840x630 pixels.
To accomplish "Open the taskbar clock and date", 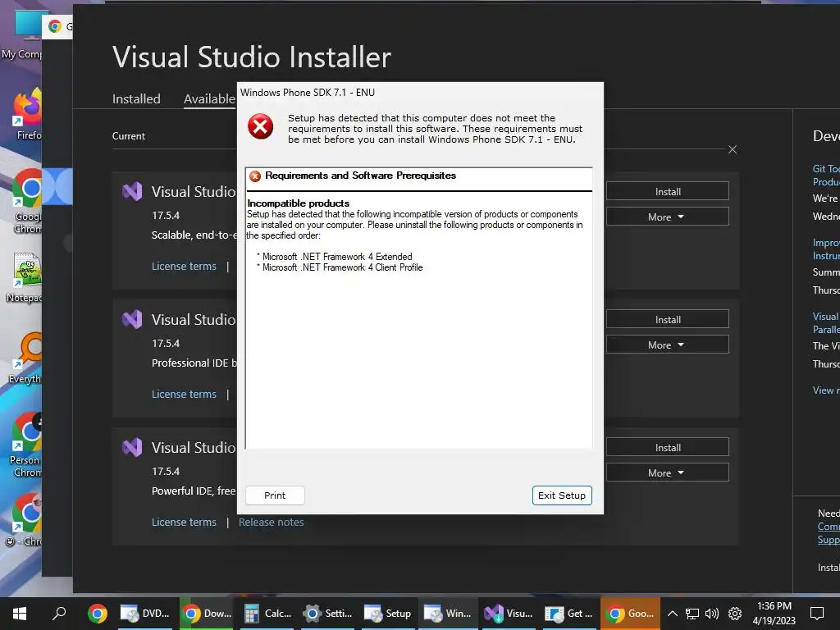I will point(774,614).
